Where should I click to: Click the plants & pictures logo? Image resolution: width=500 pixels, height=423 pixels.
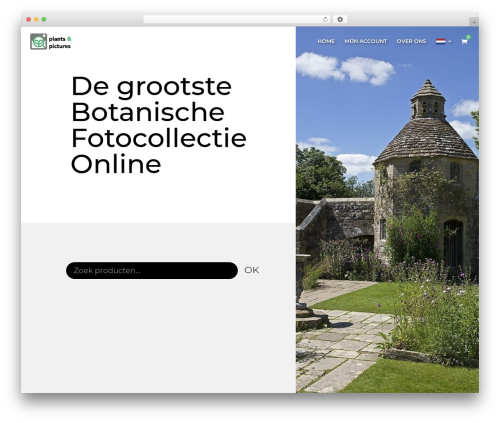tap(51, 42)
